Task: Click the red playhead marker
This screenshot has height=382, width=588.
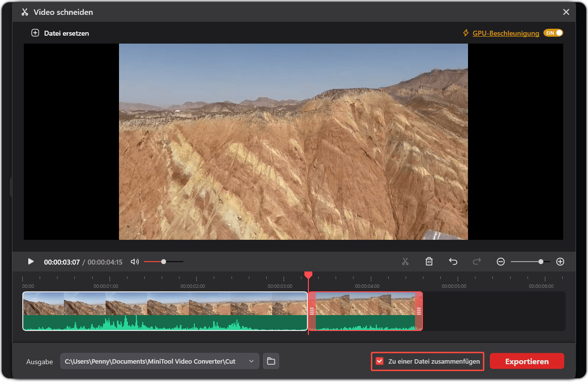Action: (x=308, y=275)
